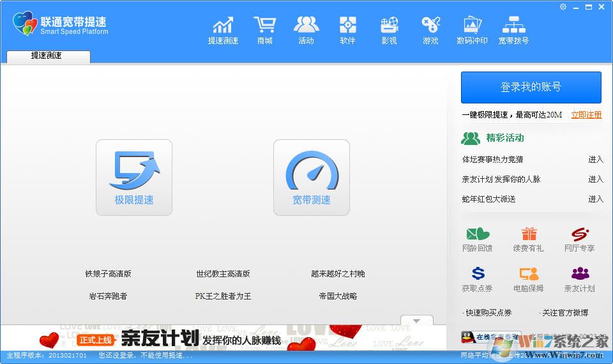
Task: Open 越来越好之村晚 link
Action: pyautogui.click(x=338, y=274)
